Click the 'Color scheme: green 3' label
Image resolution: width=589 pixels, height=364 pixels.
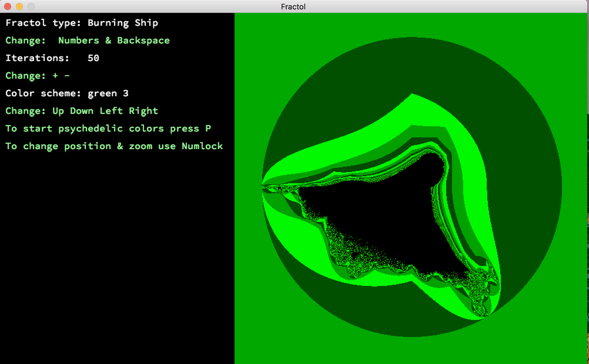[67, 93]
